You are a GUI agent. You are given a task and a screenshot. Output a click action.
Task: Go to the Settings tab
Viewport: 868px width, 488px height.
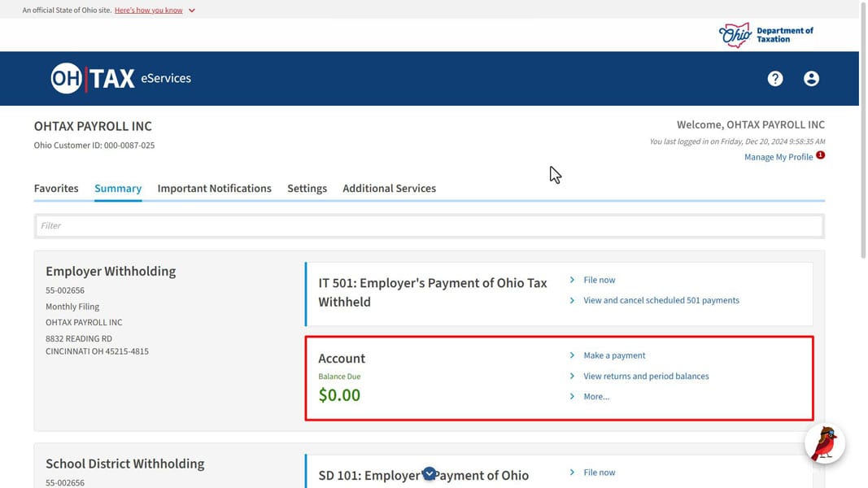tap(307, 189)
